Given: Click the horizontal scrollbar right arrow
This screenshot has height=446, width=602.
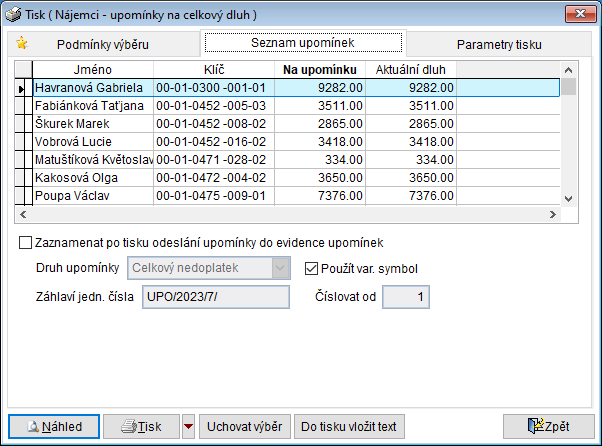Looking at the screenshot, I should [551, 215].
